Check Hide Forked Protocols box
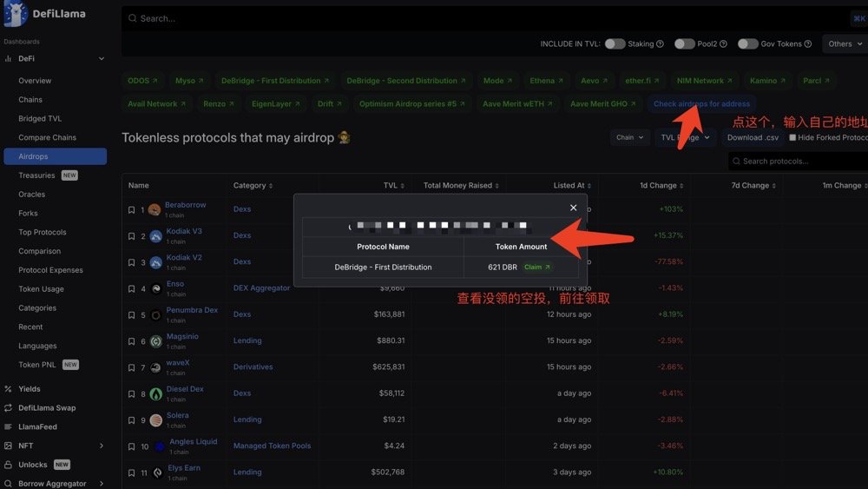Image resolution: width=868 pixels, height=489 pixels. pyautogui.click(x=792, y=137)
